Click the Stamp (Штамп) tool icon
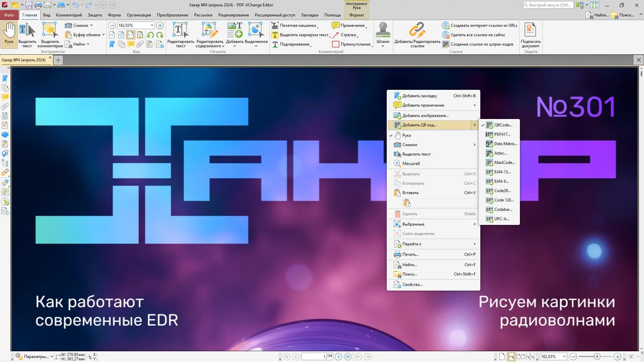 (383, 30)
